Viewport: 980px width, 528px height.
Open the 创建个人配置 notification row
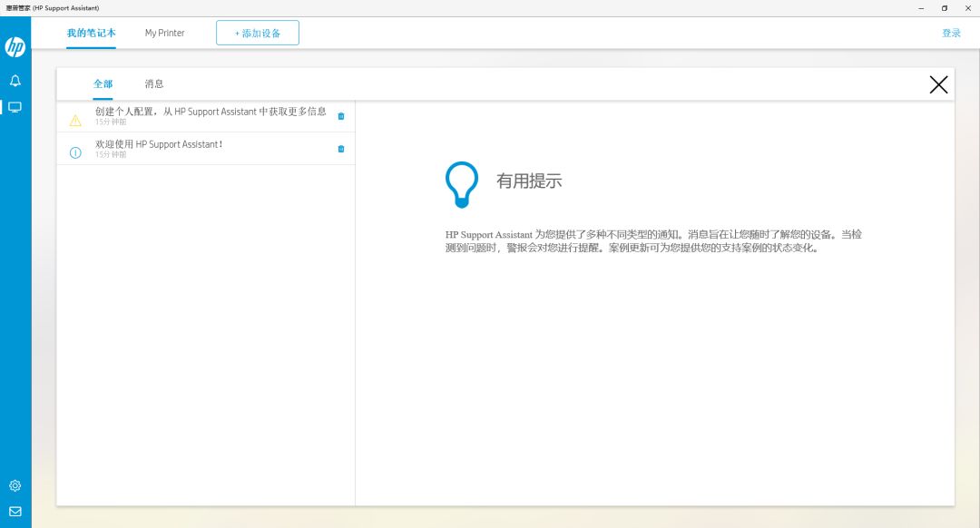pyautogui.click(x=206, y=116)
